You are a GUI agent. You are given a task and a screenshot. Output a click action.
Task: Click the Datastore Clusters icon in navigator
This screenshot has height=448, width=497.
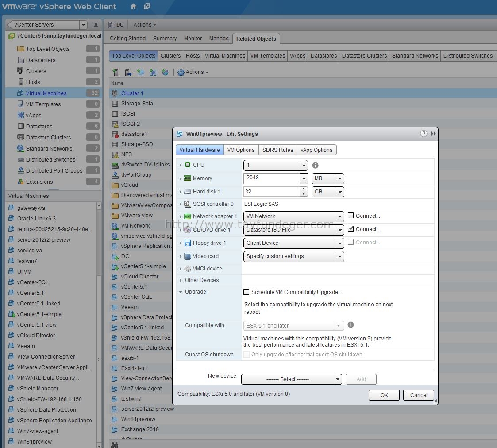pyautogui.click(x=21, y=137)
